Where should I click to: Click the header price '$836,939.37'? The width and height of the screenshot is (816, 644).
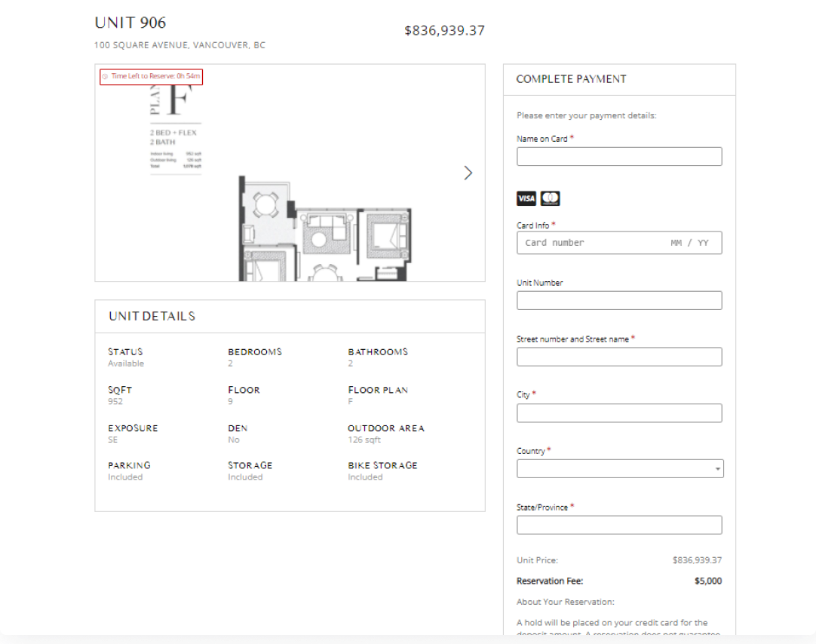coord(444,31)
